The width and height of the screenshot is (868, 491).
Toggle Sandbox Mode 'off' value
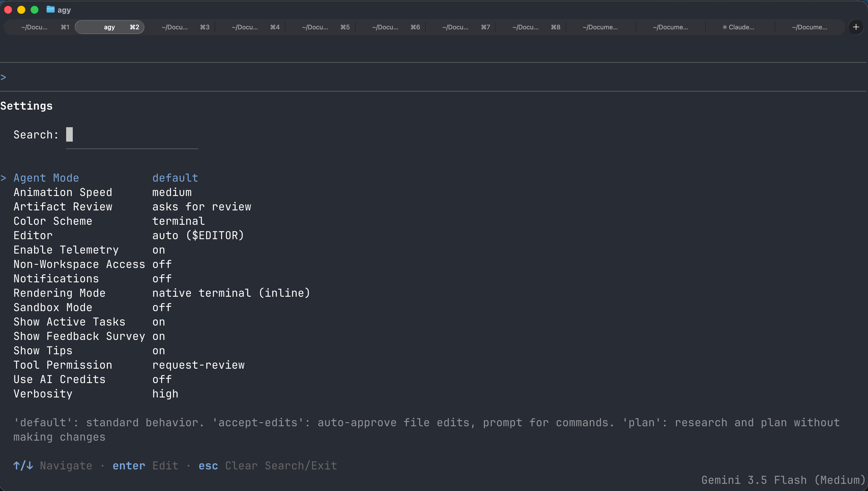pos(162,307)
